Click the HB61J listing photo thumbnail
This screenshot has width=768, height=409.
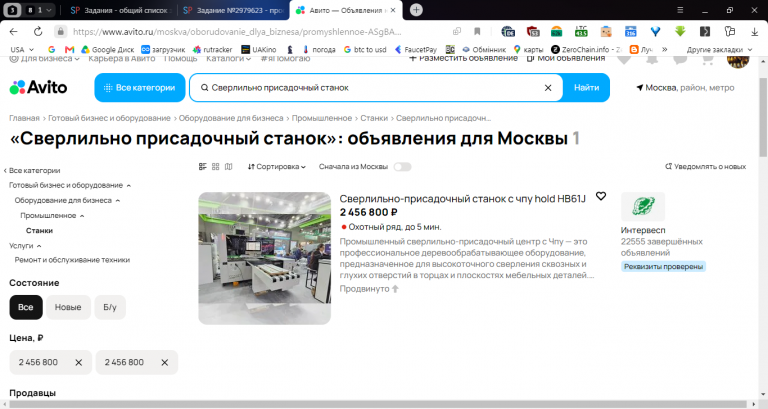tap(264, 258)
